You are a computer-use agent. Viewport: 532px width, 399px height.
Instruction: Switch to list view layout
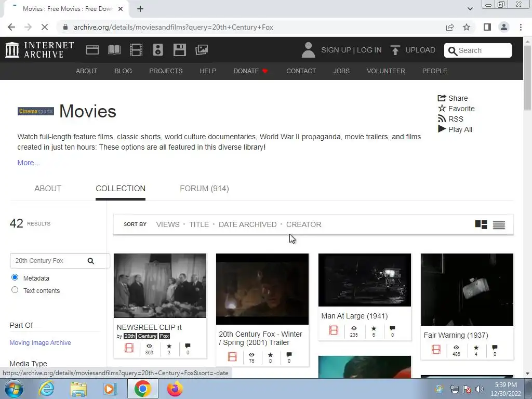pyautogui.click(x=499, y=224)
